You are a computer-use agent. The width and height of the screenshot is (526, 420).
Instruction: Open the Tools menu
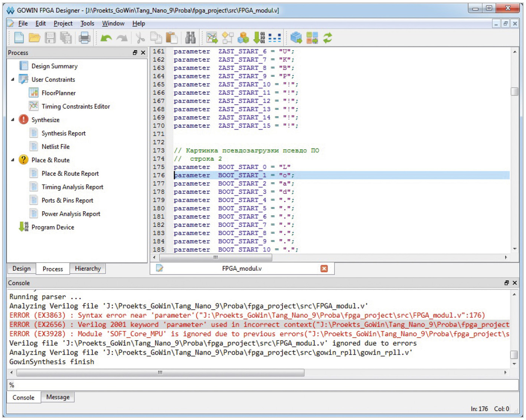pyautogui.click(x=87, y=23)
